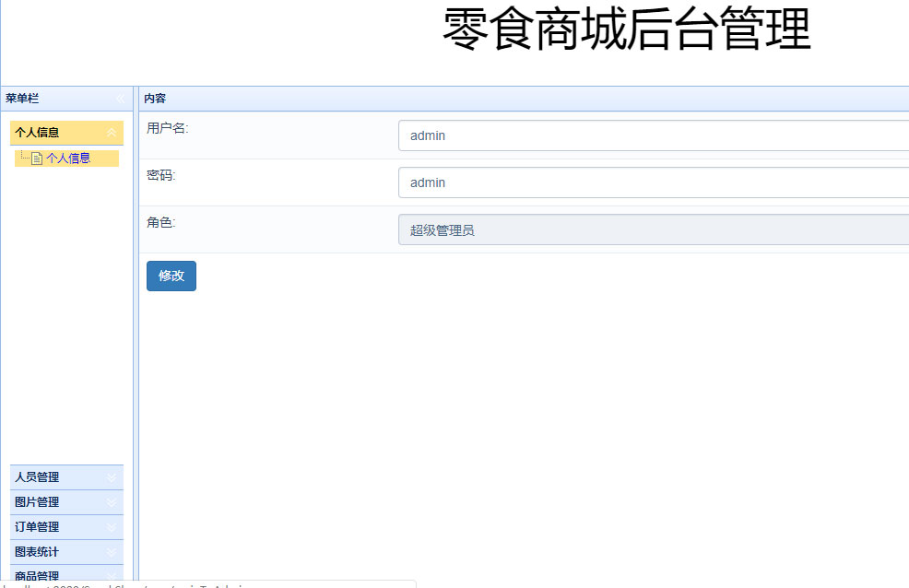
Task: Click the disabled 角色 field
Action: point(654,229)
